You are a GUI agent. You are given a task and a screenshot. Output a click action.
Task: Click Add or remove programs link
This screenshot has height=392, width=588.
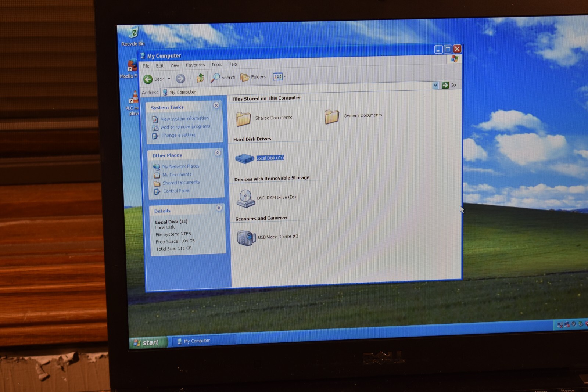[186, 127]
